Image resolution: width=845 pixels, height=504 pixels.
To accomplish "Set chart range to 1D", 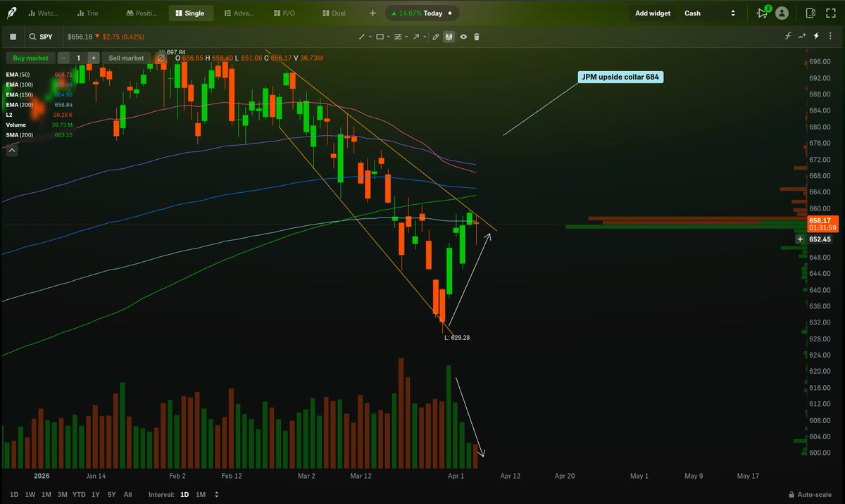I will coord(13,495).
